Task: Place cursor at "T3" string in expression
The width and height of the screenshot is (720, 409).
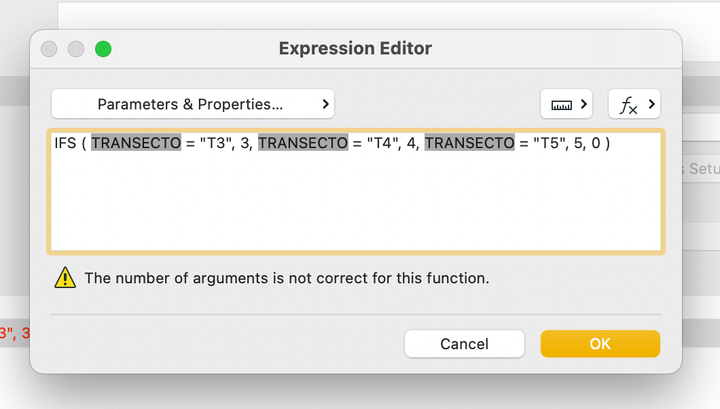Action: point(213,144)
